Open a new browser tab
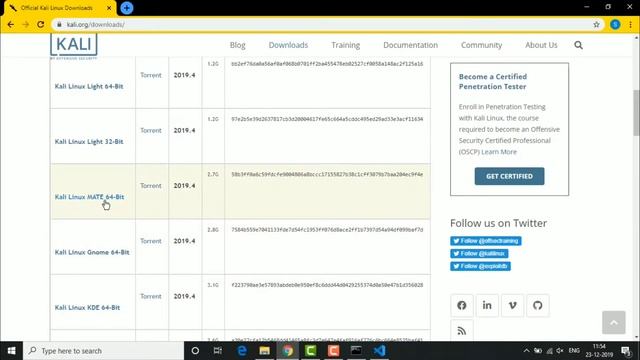The width and height of the screenshot is (640, 360). [x=127, y=8]
